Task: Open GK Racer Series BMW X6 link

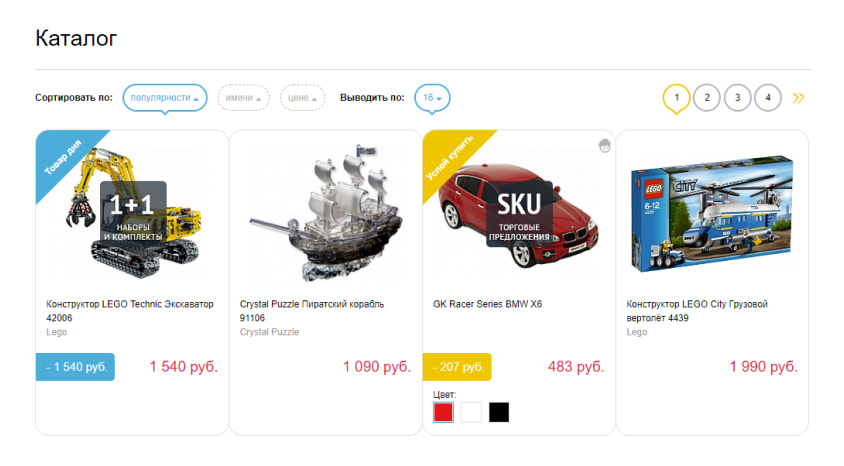Action: tap(487, 304)
